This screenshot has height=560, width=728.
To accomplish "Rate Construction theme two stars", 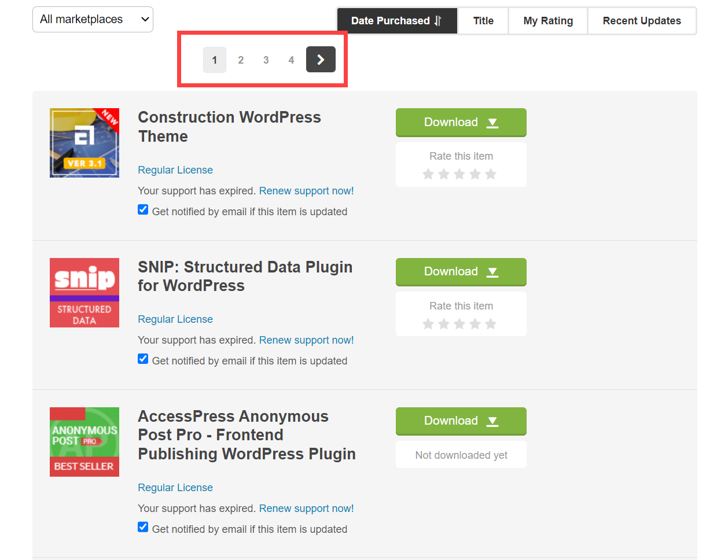I will point(444,174).
